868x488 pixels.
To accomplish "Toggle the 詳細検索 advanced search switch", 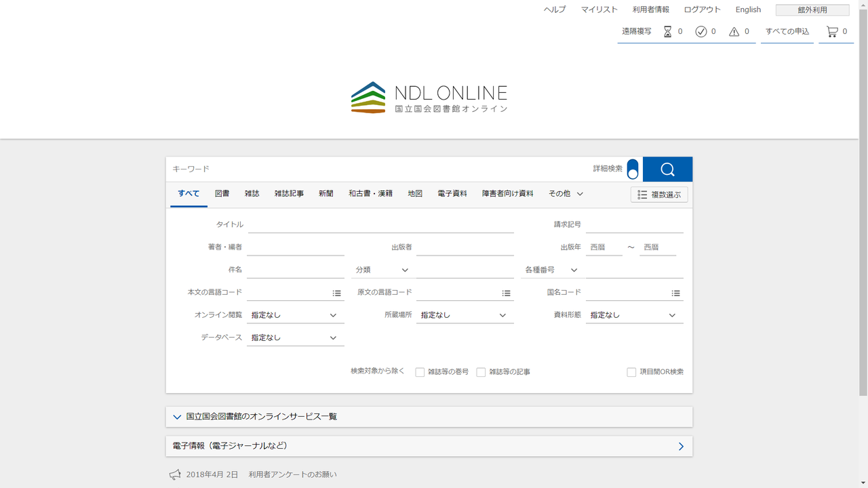I will pos(633,169).
